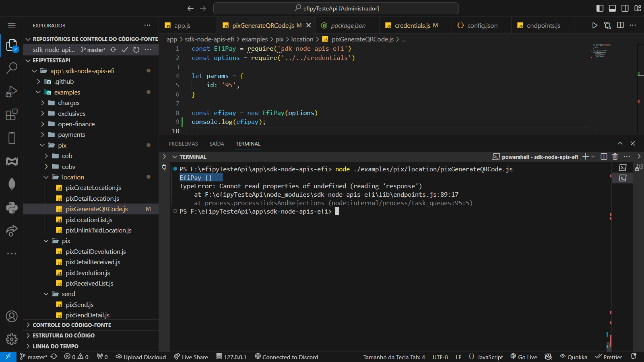Close the bottom panel

pyautogui.click(x=633, y=144)
